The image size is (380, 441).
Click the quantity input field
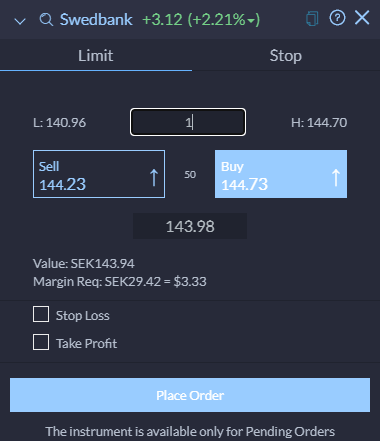point(188,122)
